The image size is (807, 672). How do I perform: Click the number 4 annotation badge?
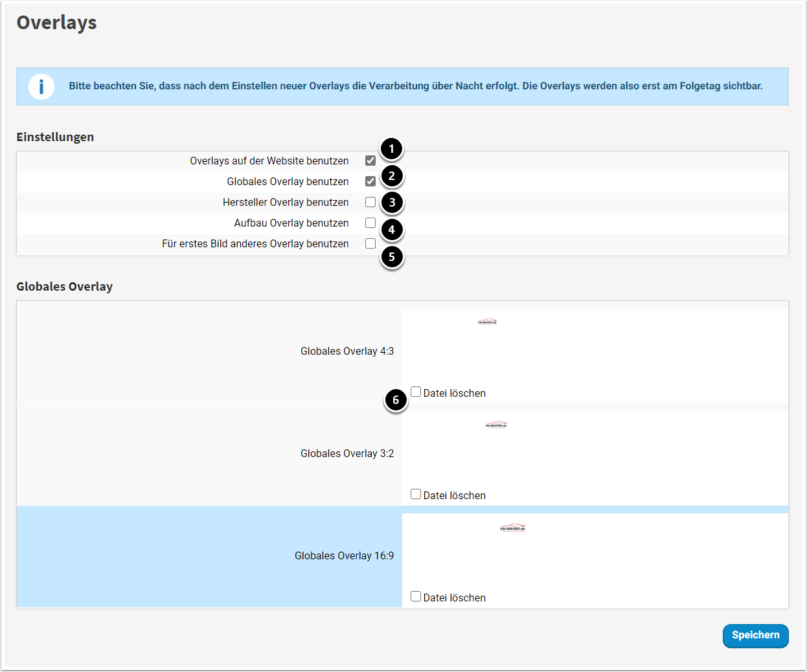pos(391,230)
